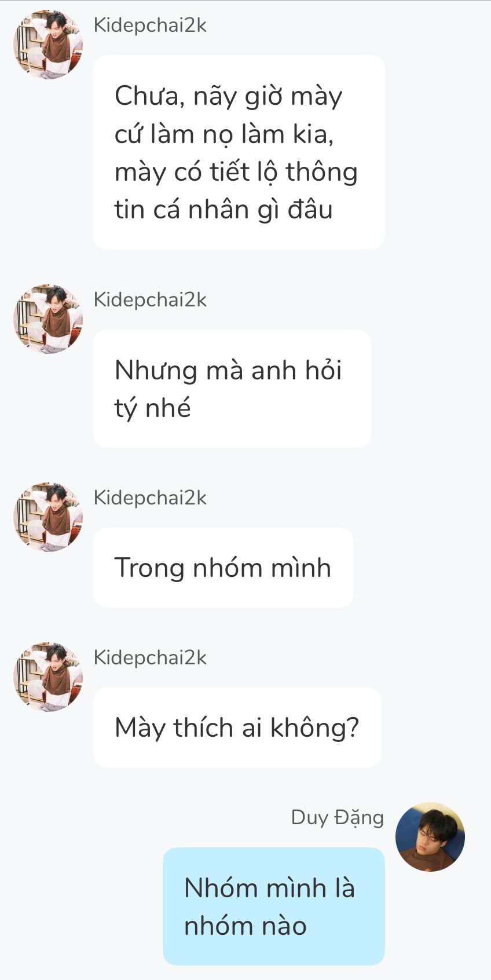The image size is (491, 980).
Task: Select the blue "Nhóm mình là nhóm nào" bubble
Action: pyautogui.click(x=273, y=906)
